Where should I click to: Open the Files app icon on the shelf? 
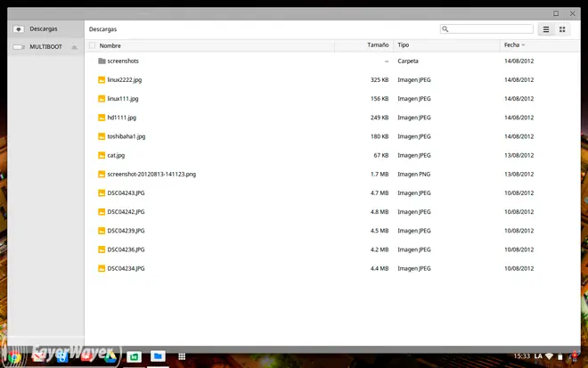pos(158,356)
